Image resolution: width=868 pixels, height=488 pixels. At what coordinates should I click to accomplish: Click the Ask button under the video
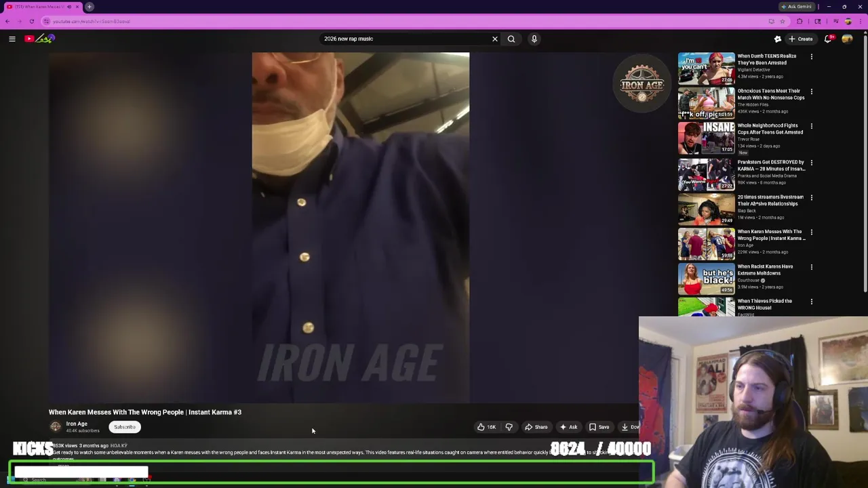click(x=568, y=427)
